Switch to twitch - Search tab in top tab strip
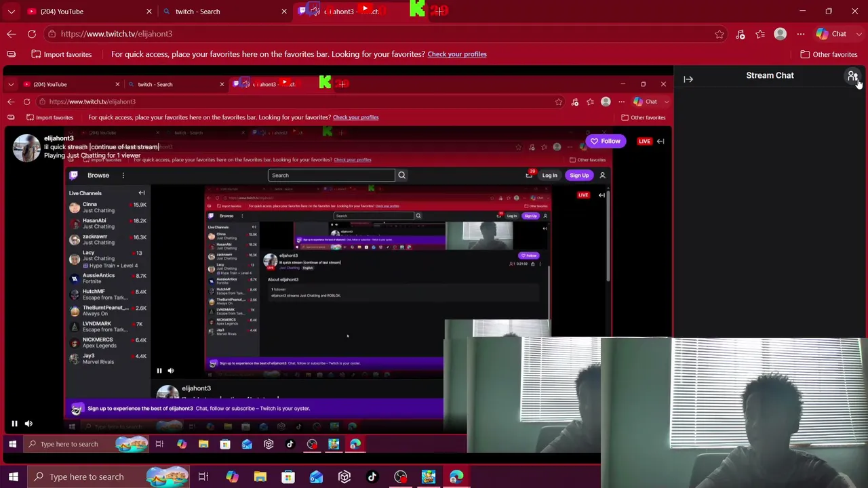The image size is (868, 488). 224,12
